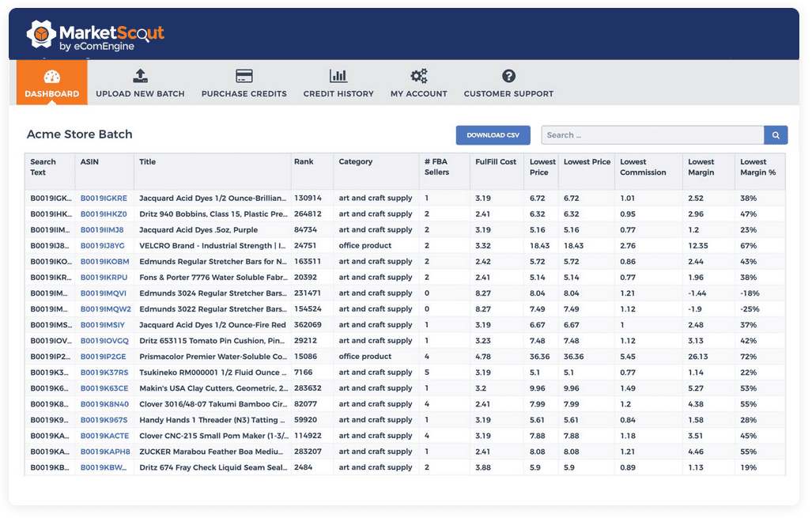
Task: Switch to the Dashboard tab
Action: (51, 93)
